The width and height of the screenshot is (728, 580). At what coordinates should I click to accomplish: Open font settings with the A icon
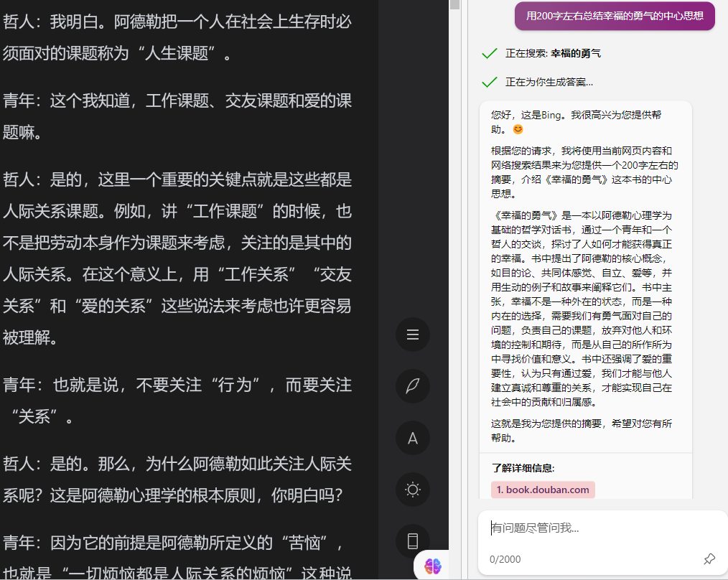[x=412, y=438]
